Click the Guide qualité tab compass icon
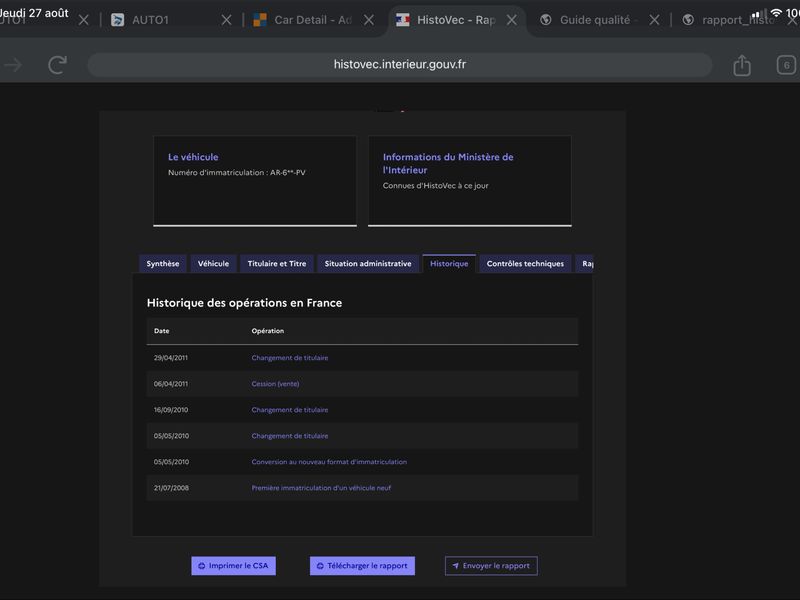 [545, 20]
